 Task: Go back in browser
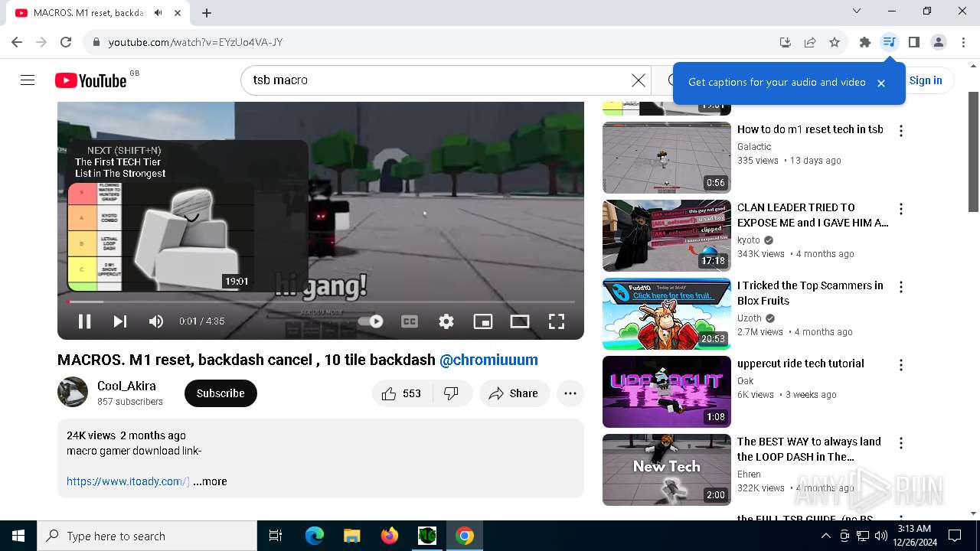tap(17, 42)
